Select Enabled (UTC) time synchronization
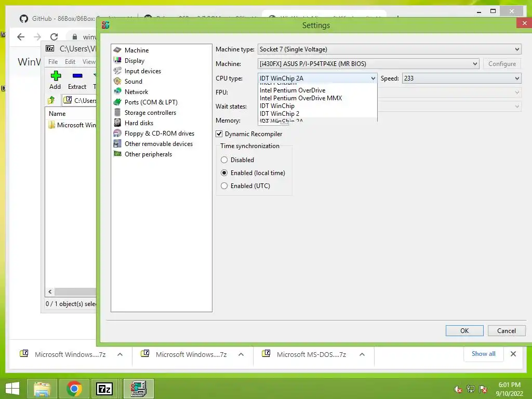The image size is (532, 399). point(224,186)
